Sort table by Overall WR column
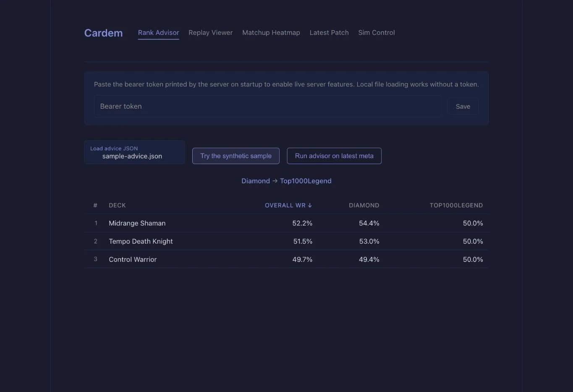Viewport: 573px width, 392px height. 288,205
